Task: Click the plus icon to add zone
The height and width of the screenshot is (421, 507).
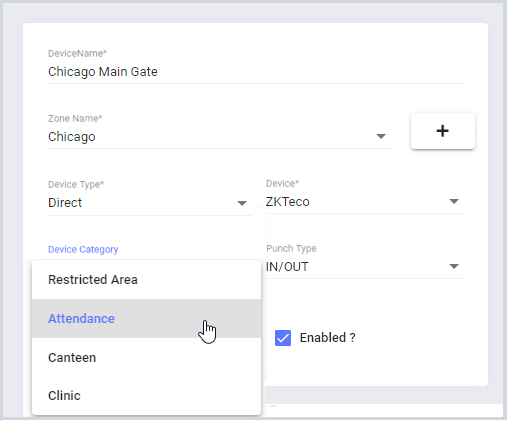Action: pos(442,131)
